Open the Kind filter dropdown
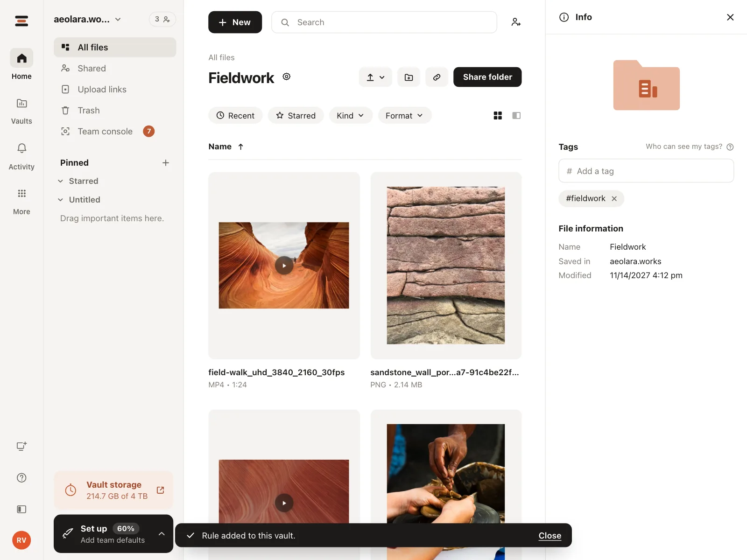This screenshot has width=747, height=560. click(x=351, y=115)
